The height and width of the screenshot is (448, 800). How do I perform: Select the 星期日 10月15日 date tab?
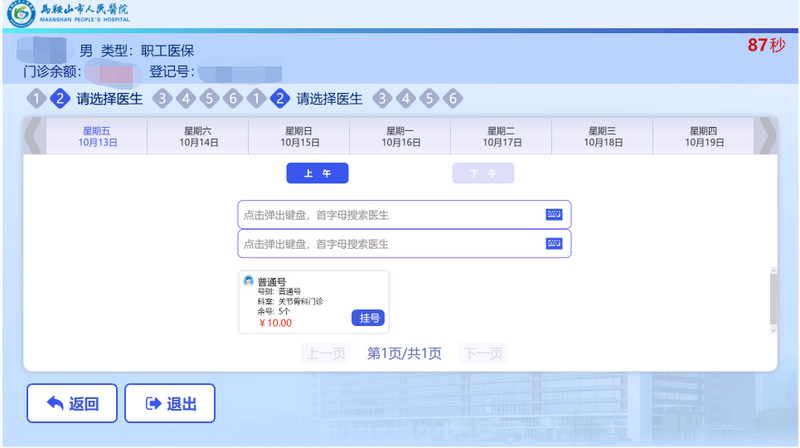tap(299, 136)
